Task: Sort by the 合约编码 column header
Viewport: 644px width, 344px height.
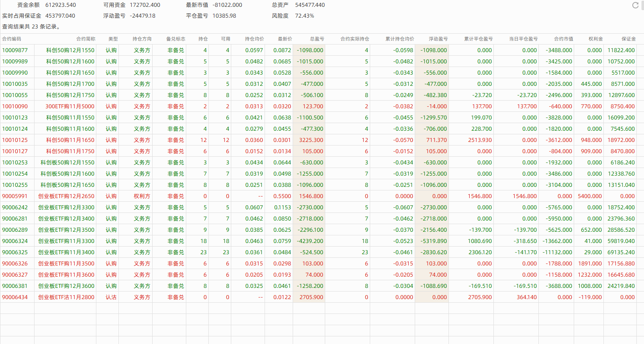Action: (x=12, y=39)
